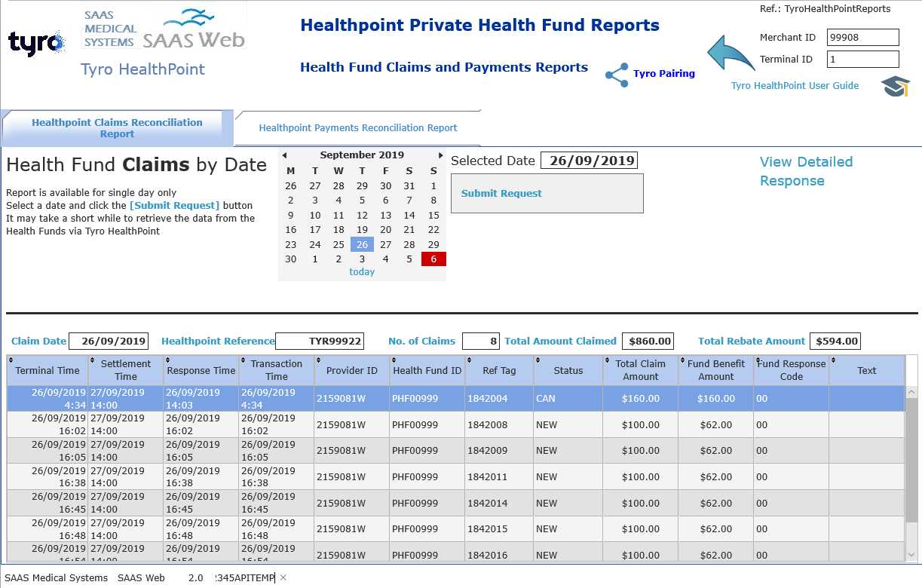
Task: Click the Total Rebate Amount field
Action: [x=835, y=341]
